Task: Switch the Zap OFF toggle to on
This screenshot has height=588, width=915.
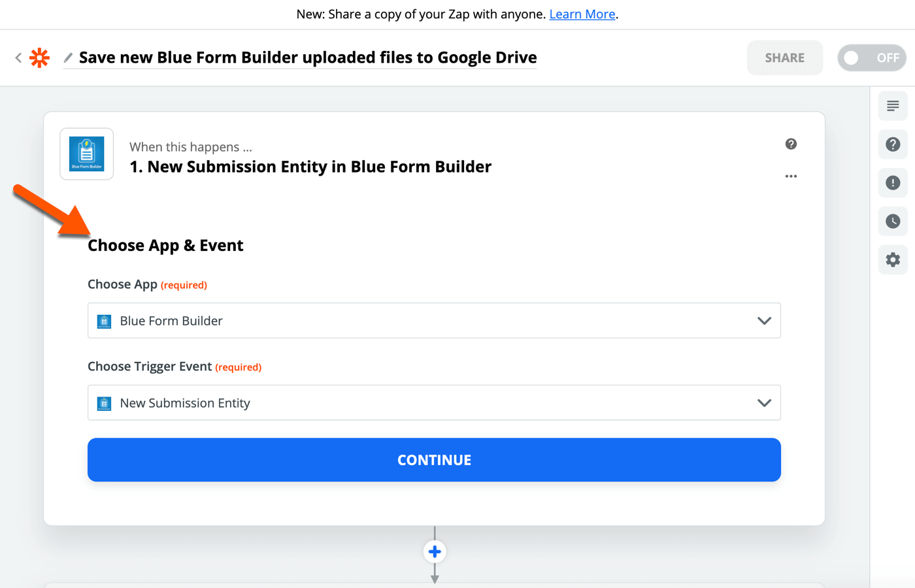Action: coord(872,57)
